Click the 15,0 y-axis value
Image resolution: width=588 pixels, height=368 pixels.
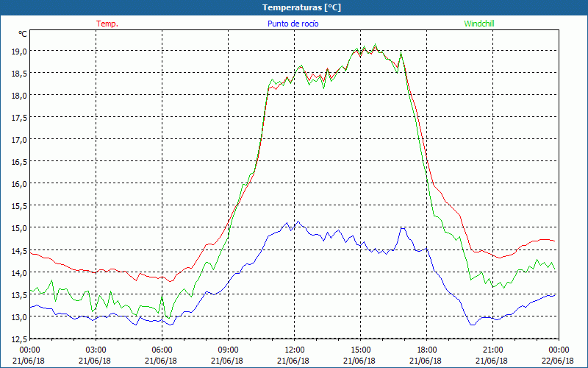(x=19, y=228)
